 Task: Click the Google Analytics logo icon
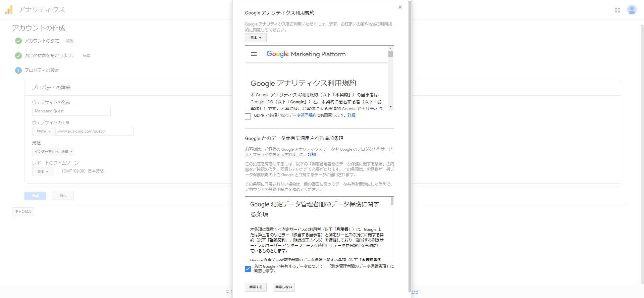tap(9, 10)
